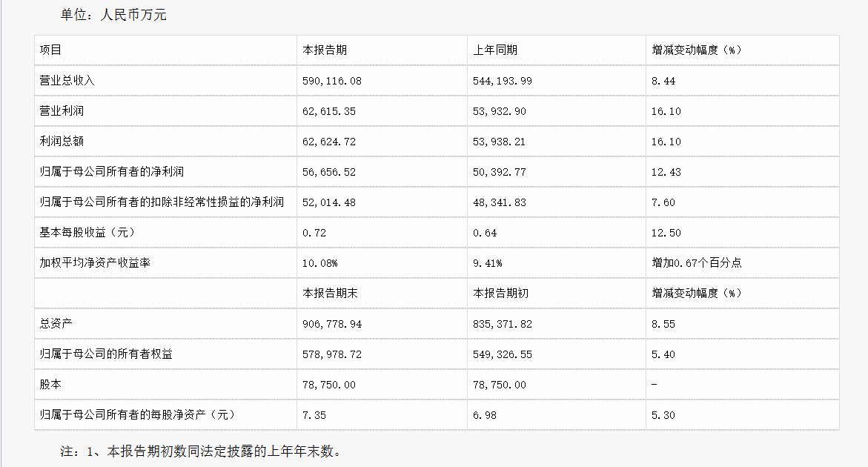
Task: Click the 项目 column header cell
Action: (50, 50)
